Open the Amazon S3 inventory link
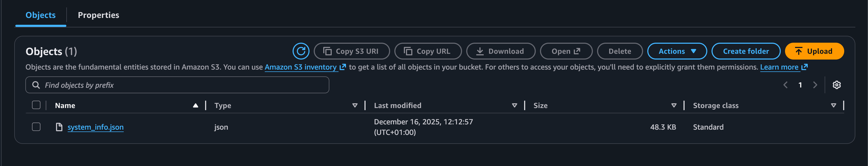868x166 pixels. click(301, 67)
